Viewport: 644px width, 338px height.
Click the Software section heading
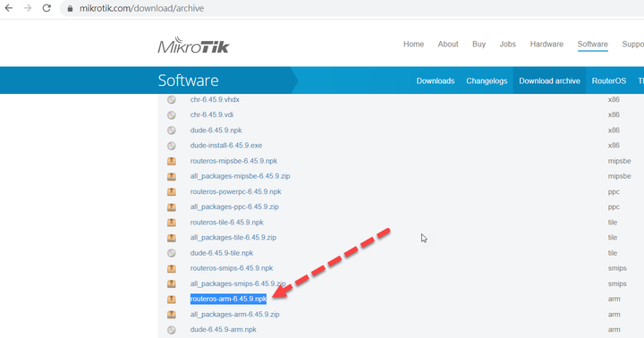pyautogui.click(x=188, y=80)
